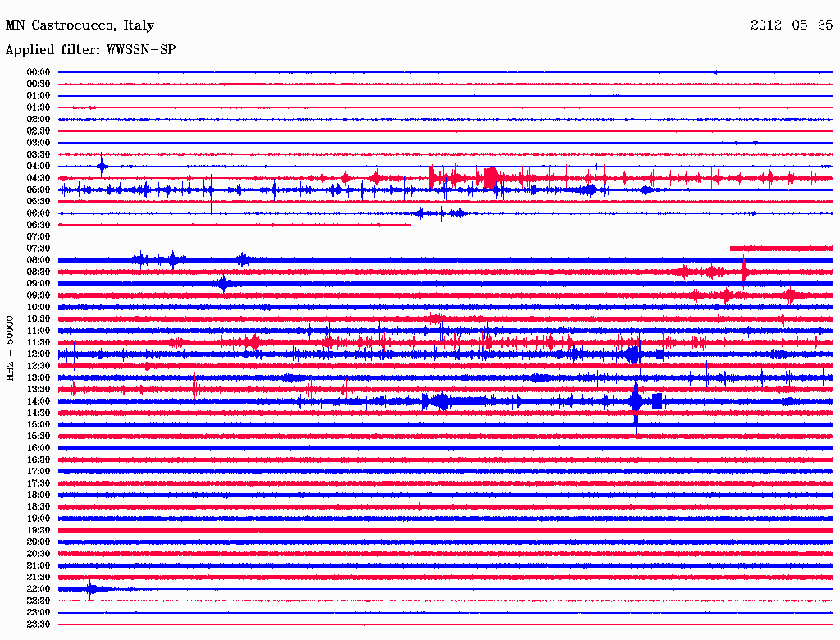This screenshot has height=640, width=840.
Task: Click the 05:30 time label
Action: tap(39, 202)
